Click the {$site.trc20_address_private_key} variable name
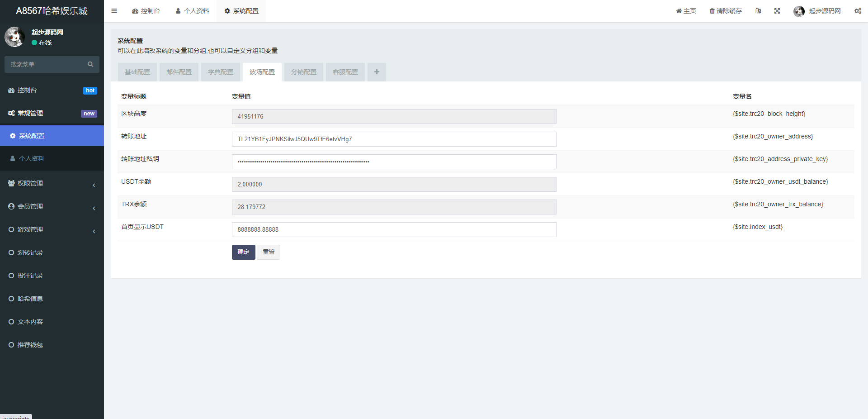The image size is (868, 419). click(x=780, y=159)
